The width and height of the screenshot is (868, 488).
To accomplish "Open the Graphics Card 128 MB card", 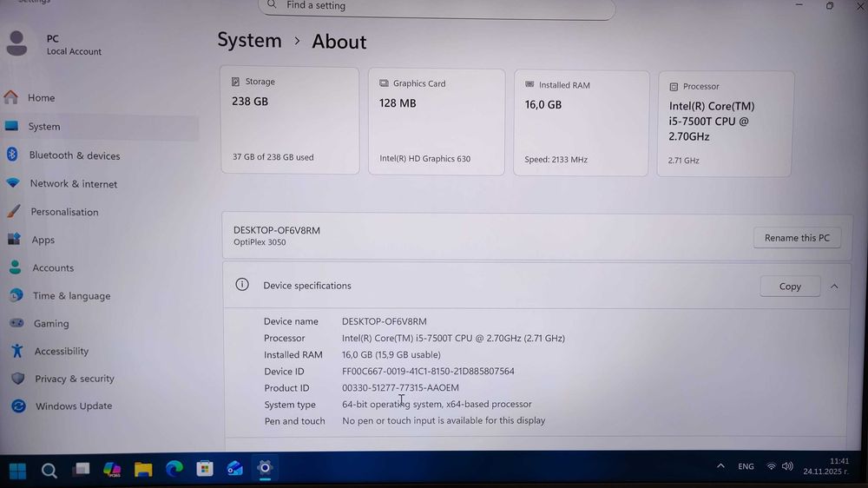I will pos(437,122).
